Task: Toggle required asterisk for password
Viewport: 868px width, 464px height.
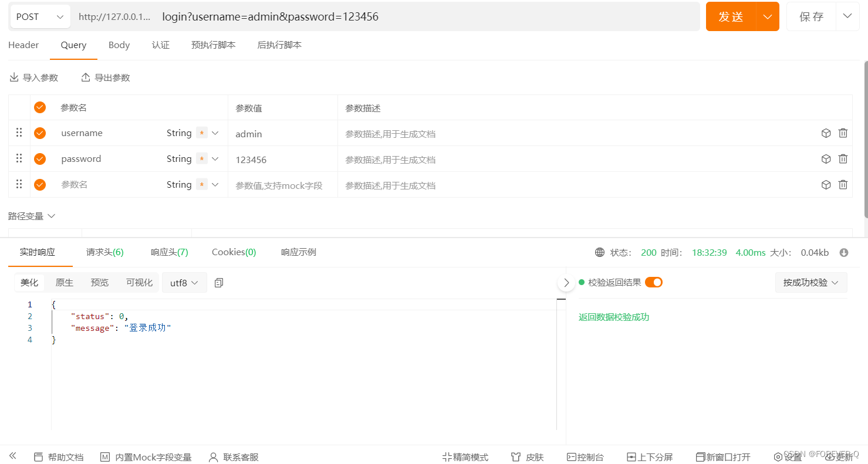Action: click(x=202, y=159)
